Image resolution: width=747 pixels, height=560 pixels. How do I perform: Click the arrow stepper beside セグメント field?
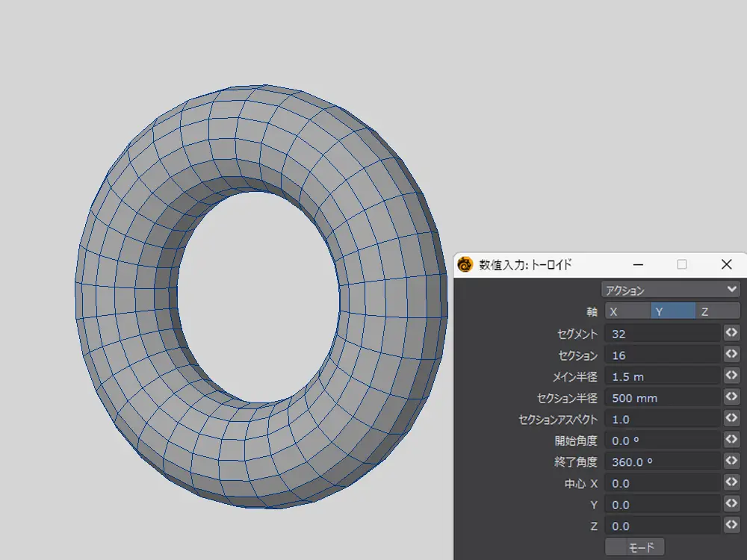pyautogui.click(x=731, y=333)
